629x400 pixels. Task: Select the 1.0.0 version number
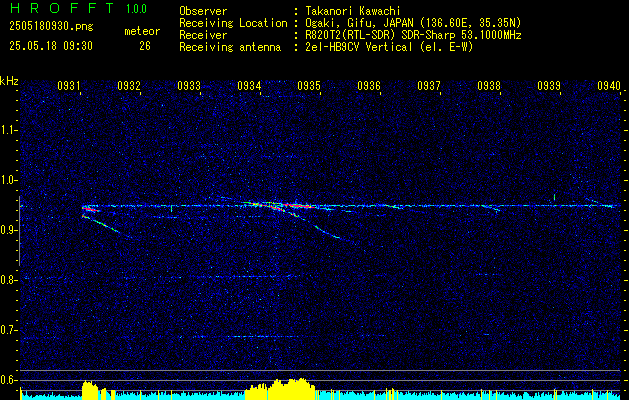tap(136, 9)
